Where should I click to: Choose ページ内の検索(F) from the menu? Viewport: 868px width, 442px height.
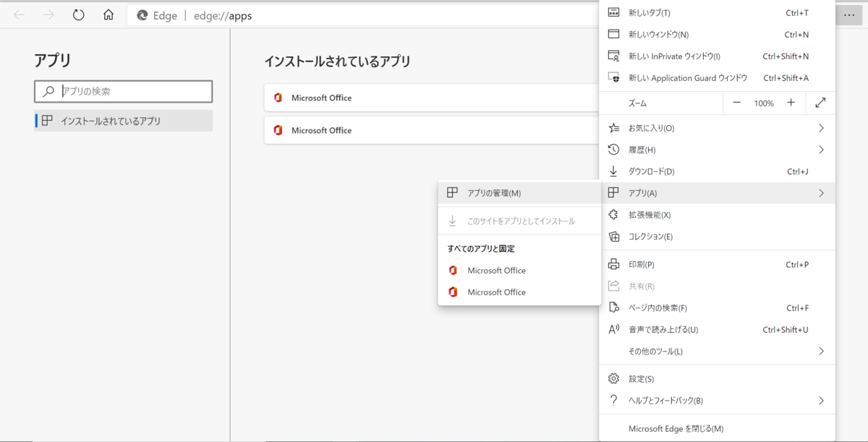pyautogui.click(x=718, y=308)
